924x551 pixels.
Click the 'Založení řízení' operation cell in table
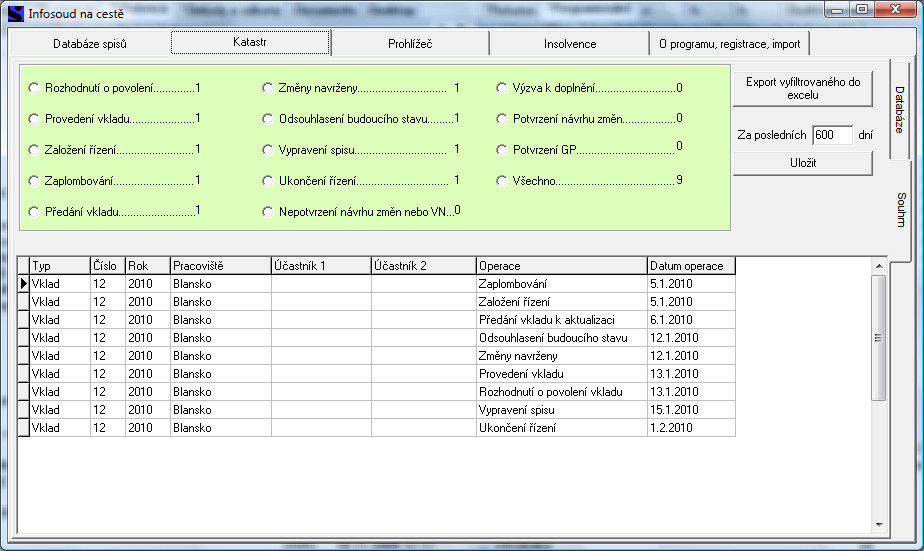[562, 302]
